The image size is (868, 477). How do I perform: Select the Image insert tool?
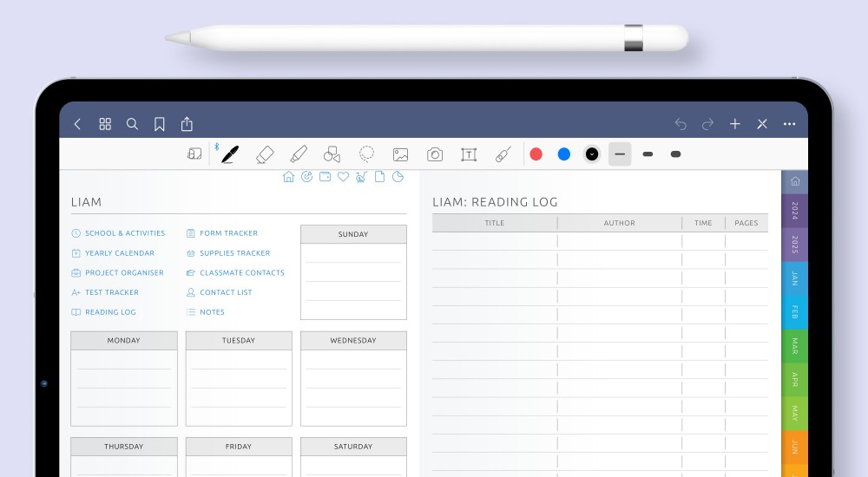click(401, 154)
